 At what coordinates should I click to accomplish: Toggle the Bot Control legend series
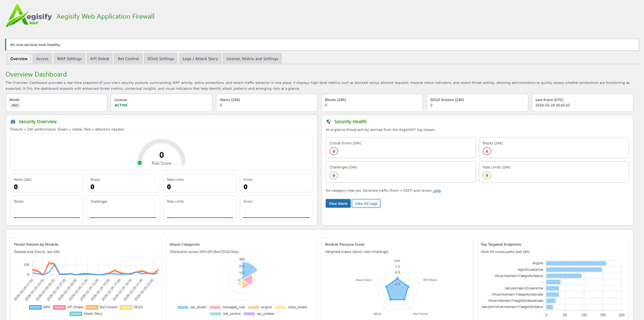pyautogui.click(x=101, y=307)
